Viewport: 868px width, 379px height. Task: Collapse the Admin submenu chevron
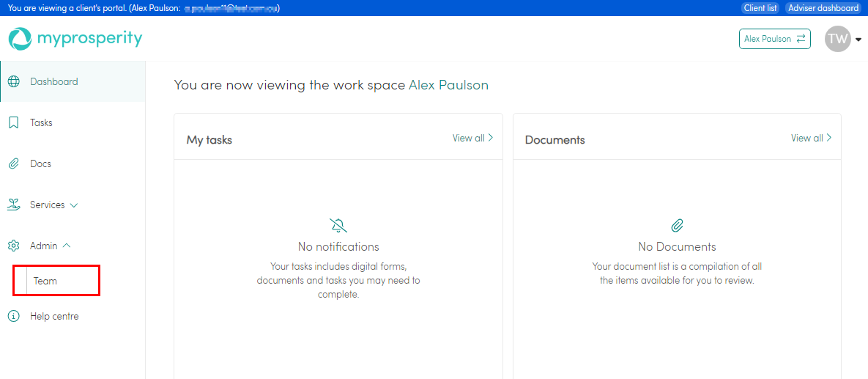click(67, 246)
